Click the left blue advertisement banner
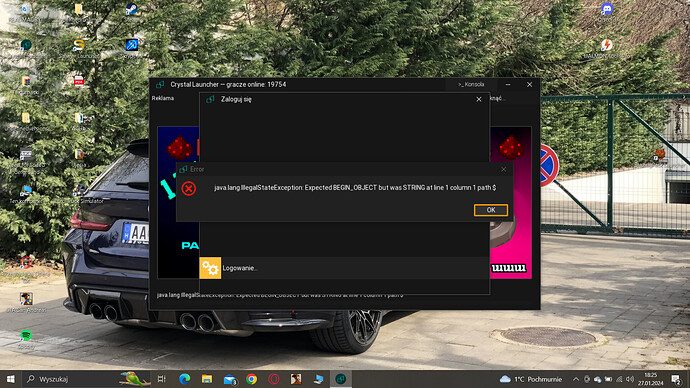This screenshot has width=690, height=388. pyautogui.click(x=178, y=202)
